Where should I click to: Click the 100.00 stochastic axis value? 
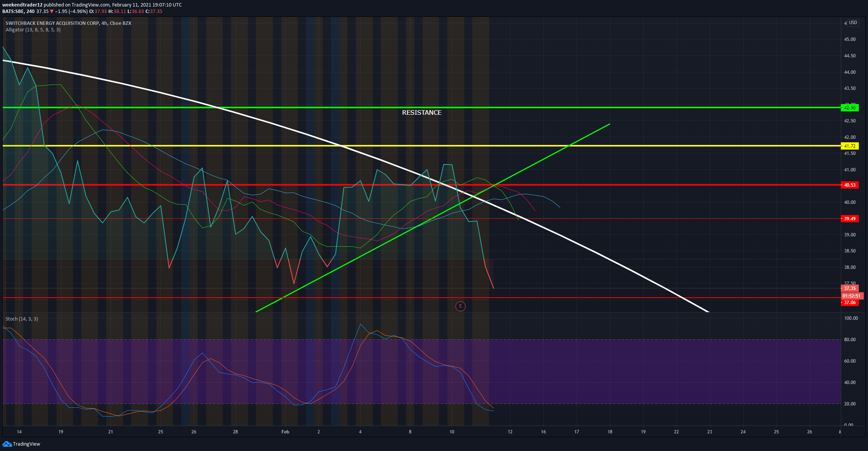(x=850, y=318)
